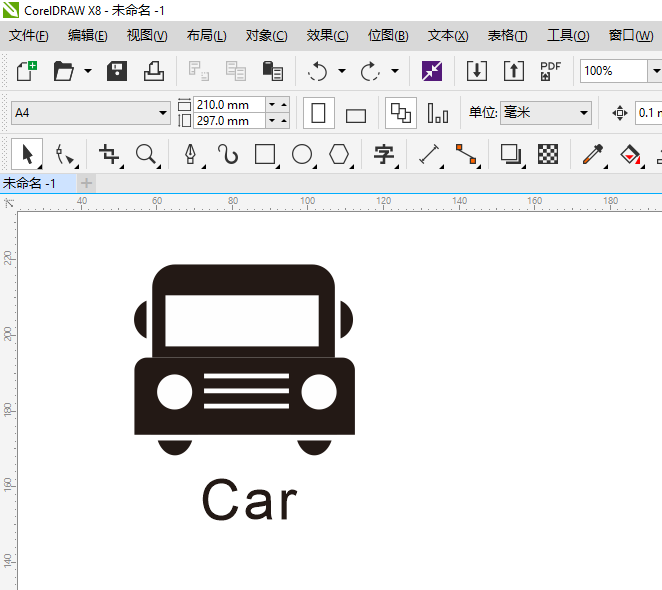The height and width of the screenshot is (590, 662).
Task: Select the Transparency checkerboard tool
Action: pos(548,154)
